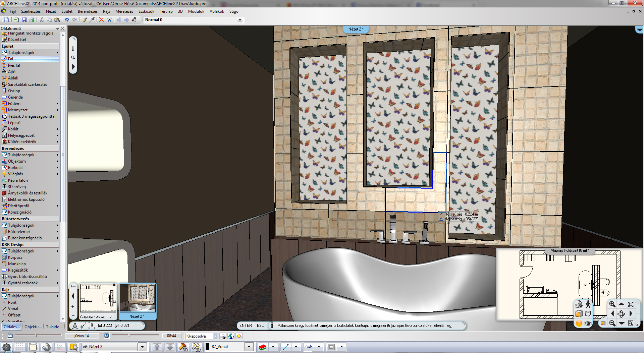Image resolution: width=644 pixels, height=353 pixels.
Task: Click the undo arrow icon
Action: pos(67,20)
